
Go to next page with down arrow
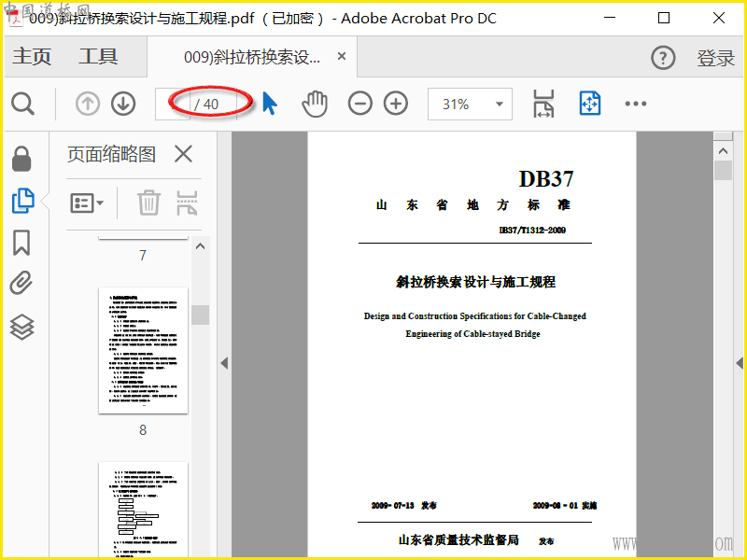pos(123,104)
